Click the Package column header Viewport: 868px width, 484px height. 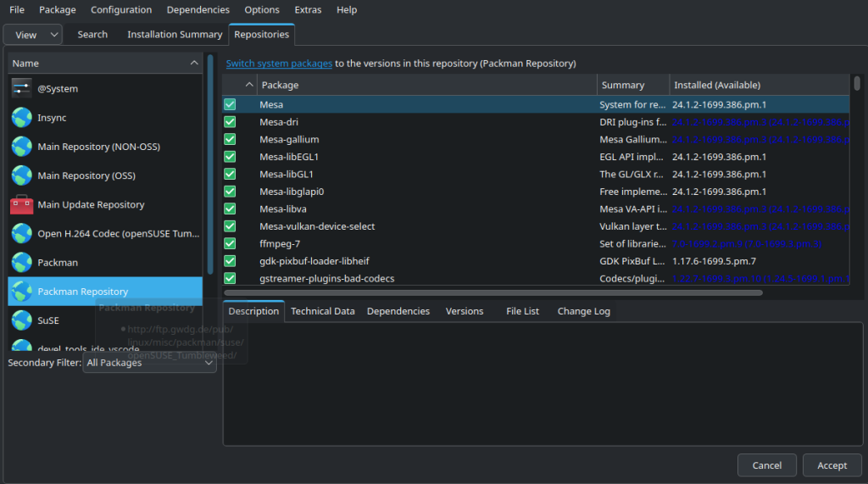427,85
